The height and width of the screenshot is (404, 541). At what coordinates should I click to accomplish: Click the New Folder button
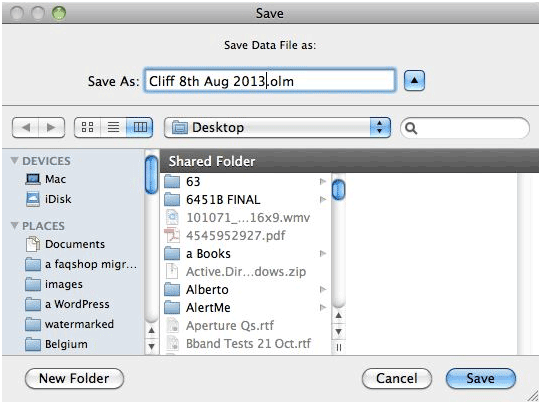pyautogui.click(x=74, y=378)
